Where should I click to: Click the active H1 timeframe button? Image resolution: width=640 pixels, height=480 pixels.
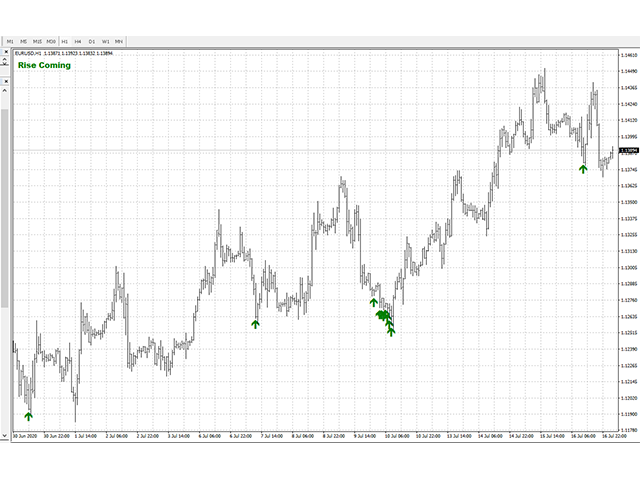click(64, 41)
